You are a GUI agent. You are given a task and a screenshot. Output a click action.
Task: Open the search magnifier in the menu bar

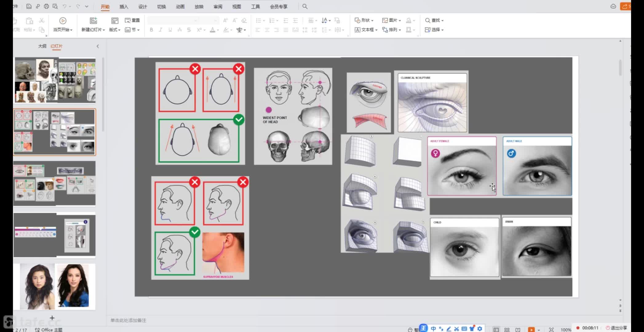coord(305,6)
